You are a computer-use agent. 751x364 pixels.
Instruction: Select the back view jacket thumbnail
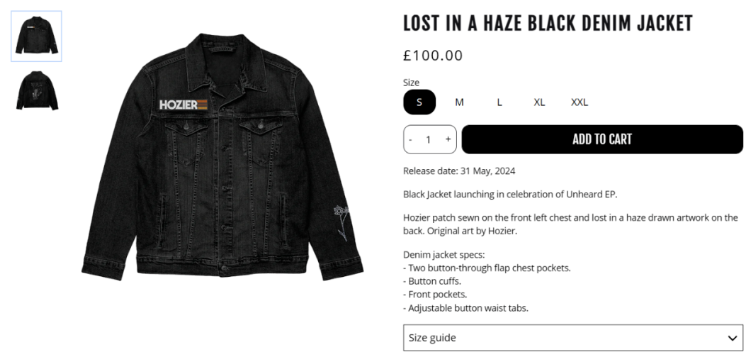coord(37,91)
